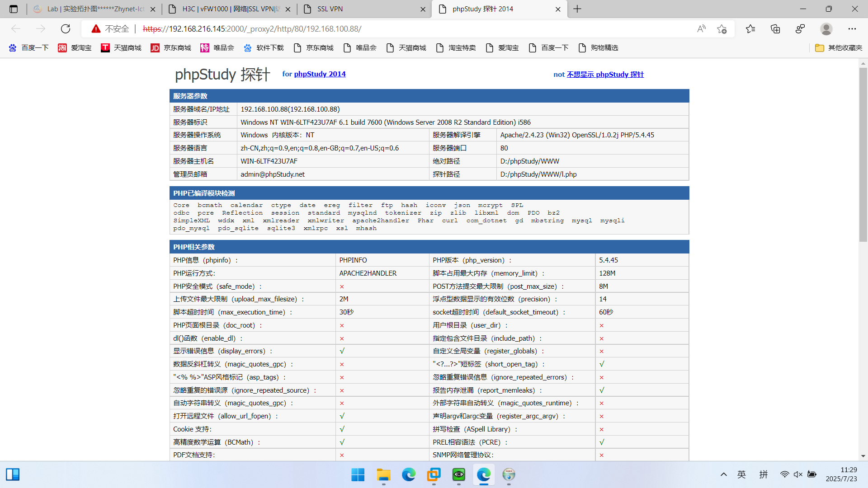
Task: Show hidden tray icons chevron
Action: [724, 474]
